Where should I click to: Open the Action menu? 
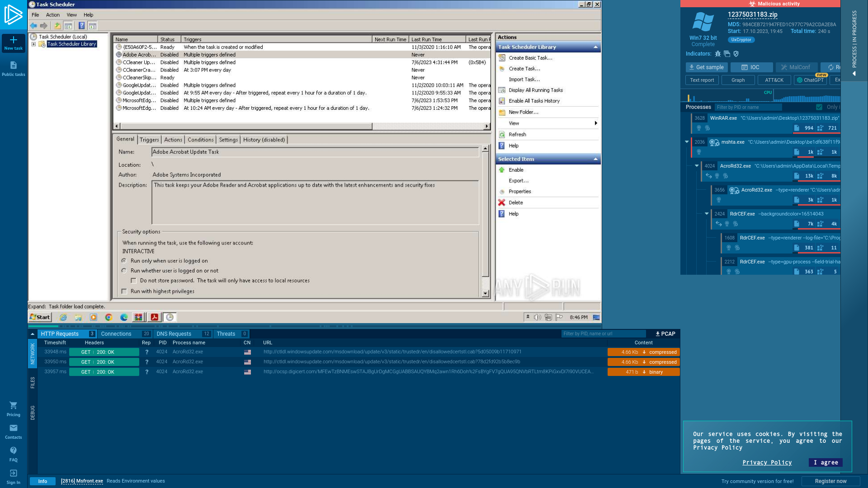pyautogui.click(x=53, y=15)
